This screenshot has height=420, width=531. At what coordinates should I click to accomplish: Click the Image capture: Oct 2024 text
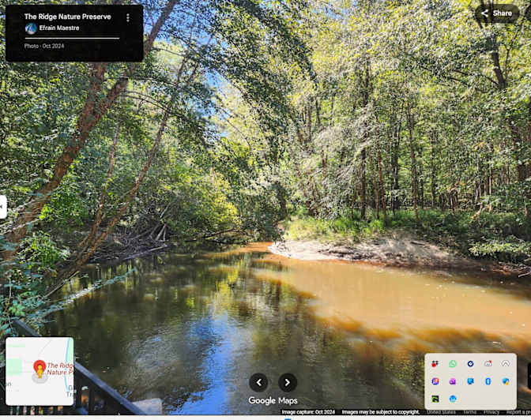[308, 412]
